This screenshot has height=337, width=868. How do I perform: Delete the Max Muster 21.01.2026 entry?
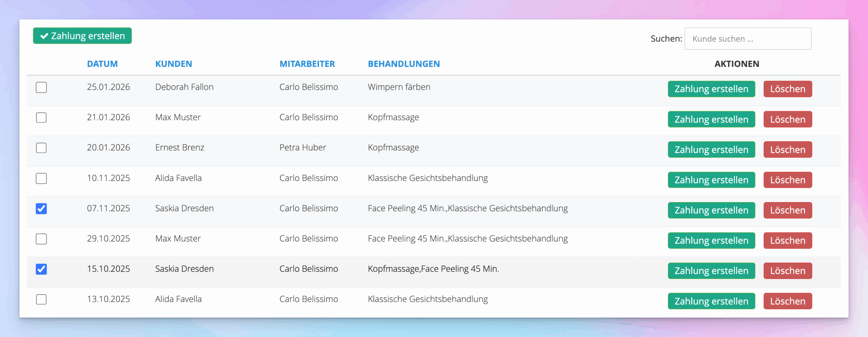coord(787,119)
